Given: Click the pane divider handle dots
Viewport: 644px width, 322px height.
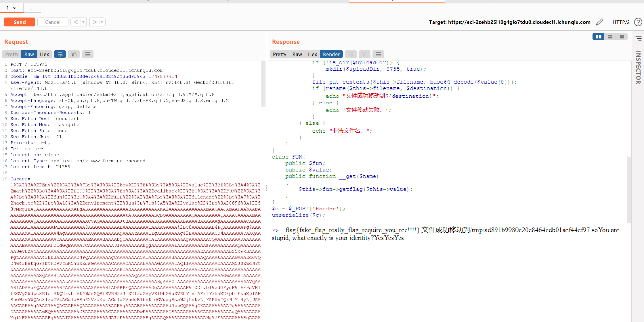Looking at the screenshot, I should click(267, 188).
